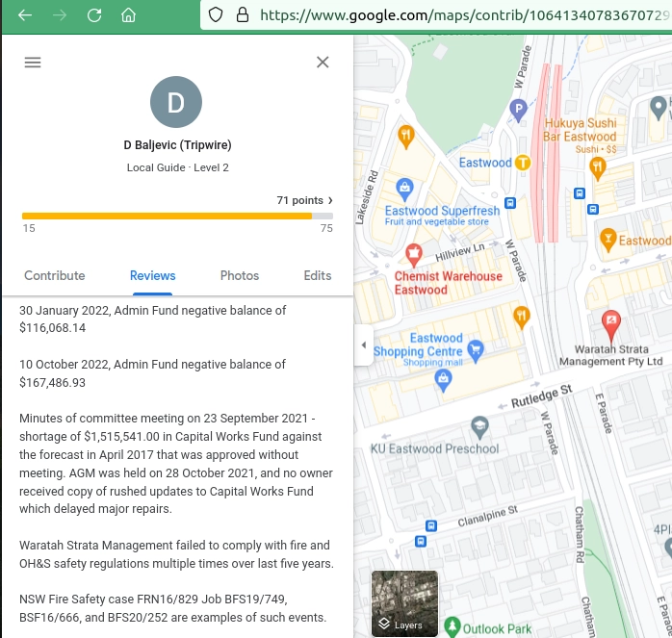Select the Waratah Strata Management red pin

pos(611,326)
